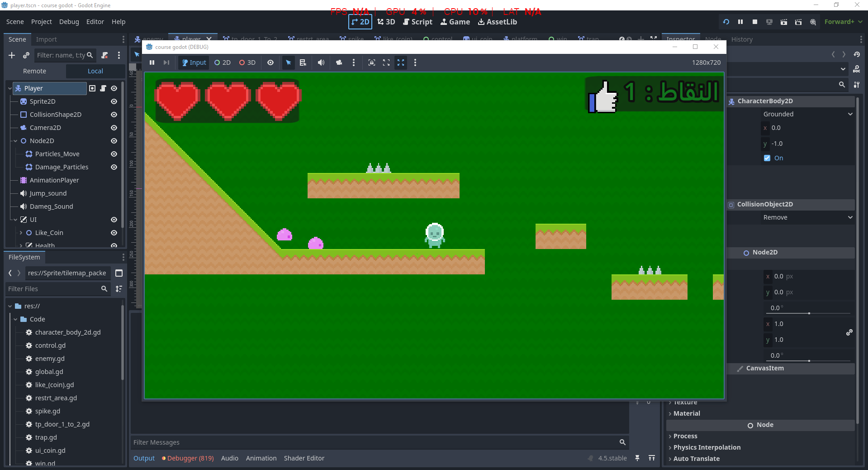Image resolution: width=868 pixels, height=470 pixels.
Task: Hide the Sprite2D node via eye icon
Action: (114, 101)
